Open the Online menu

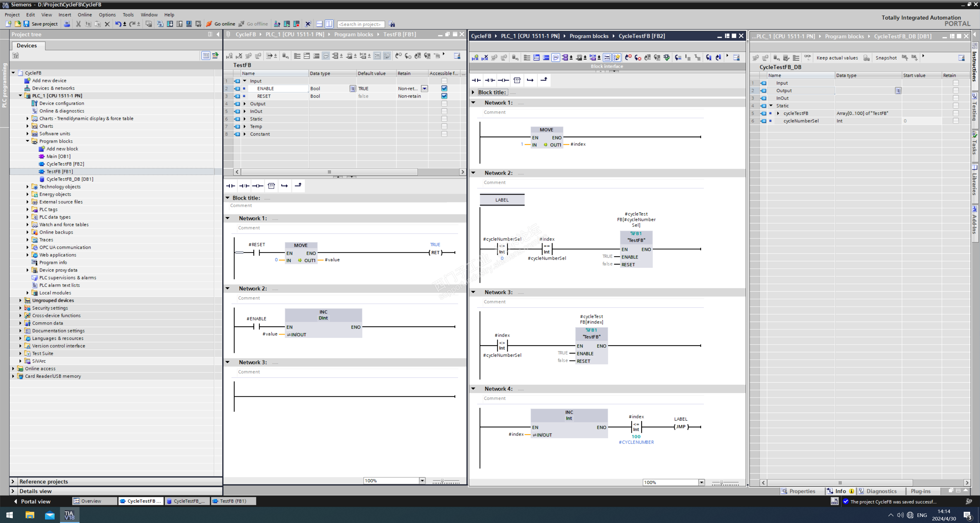point(85,14)
